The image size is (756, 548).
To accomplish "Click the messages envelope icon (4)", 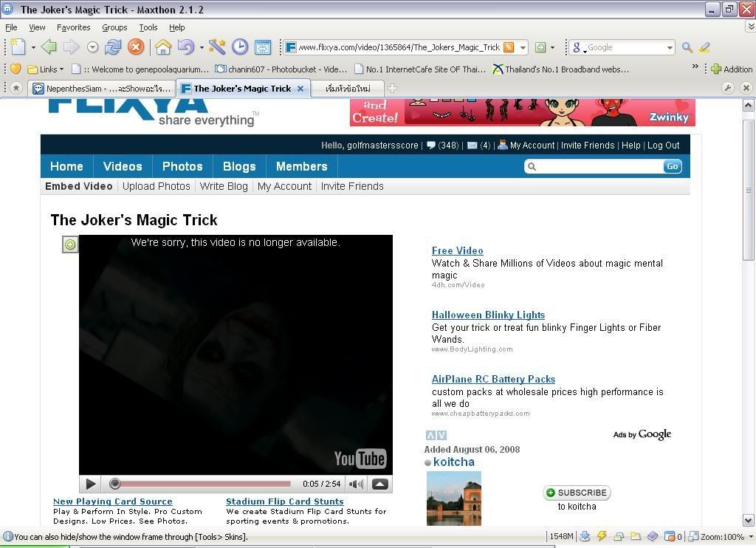I will [472, 145].
